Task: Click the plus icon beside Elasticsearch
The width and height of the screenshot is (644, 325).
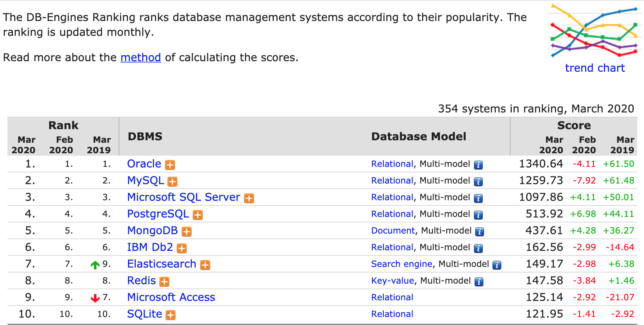Action: click(x=205, y=265)
